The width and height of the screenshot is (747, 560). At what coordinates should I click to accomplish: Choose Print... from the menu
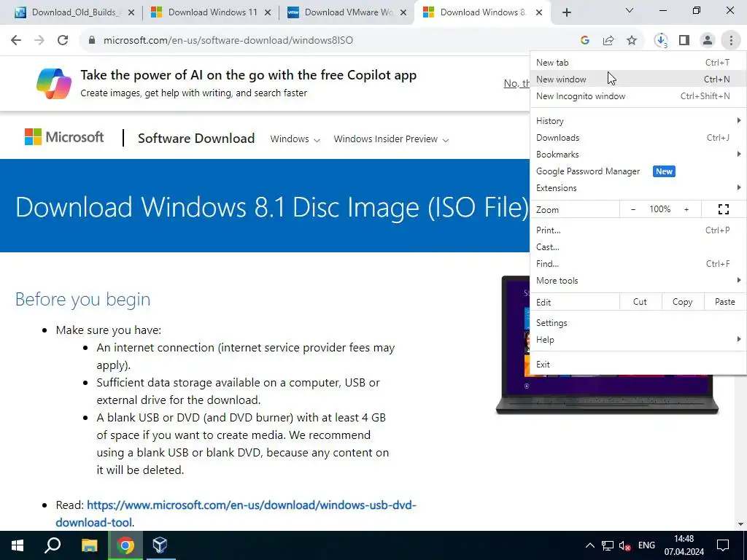pos(638,230)
